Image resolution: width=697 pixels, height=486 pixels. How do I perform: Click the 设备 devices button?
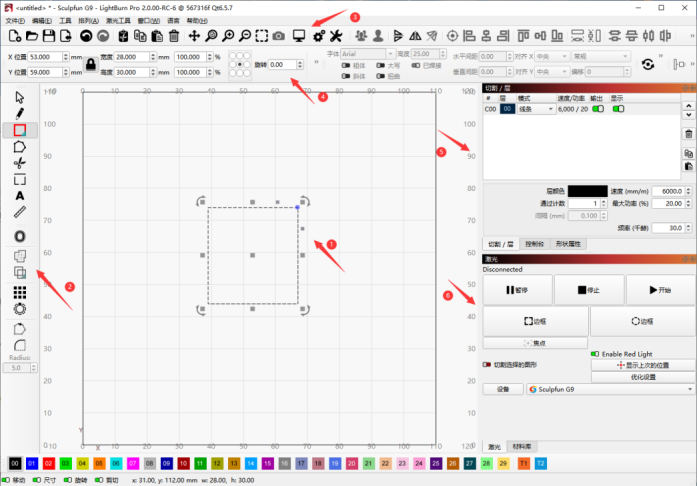coord(503,389)
